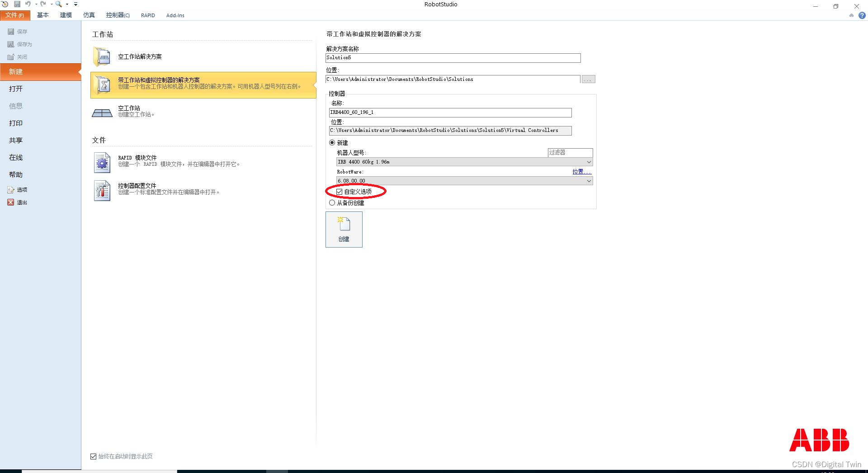This screenshot has width=868, height=473.
Task: Open the 文件 (F) tab
Action: (15, 15)
